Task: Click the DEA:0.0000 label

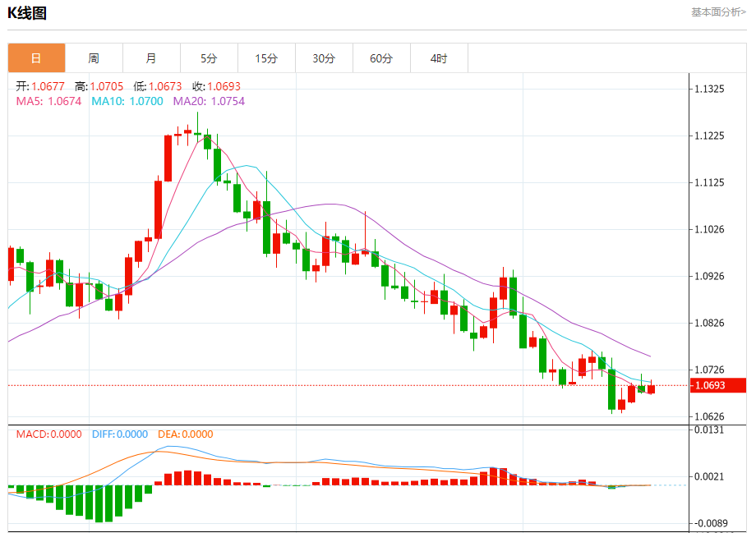Action: pos(185,434)
